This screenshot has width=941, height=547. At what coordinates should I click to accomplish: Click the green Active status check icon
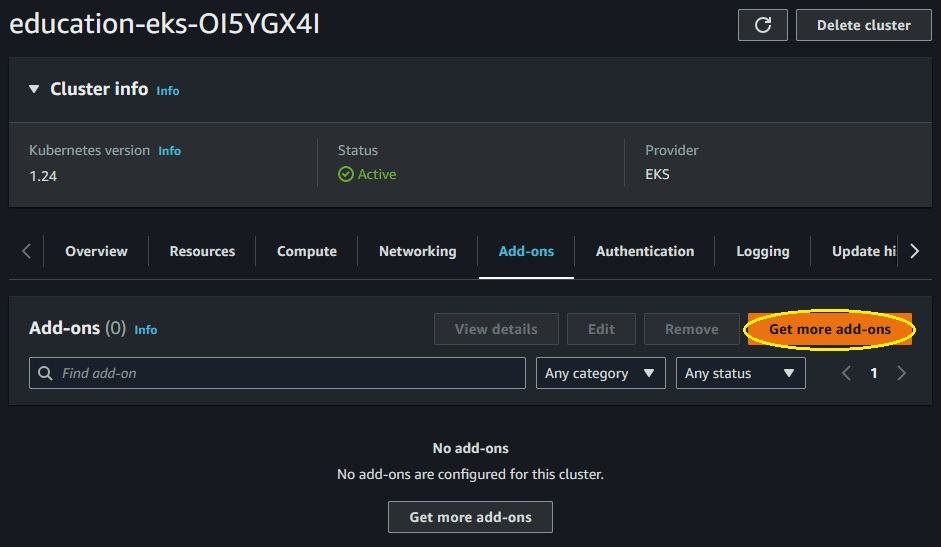click(x=346, y=174)
